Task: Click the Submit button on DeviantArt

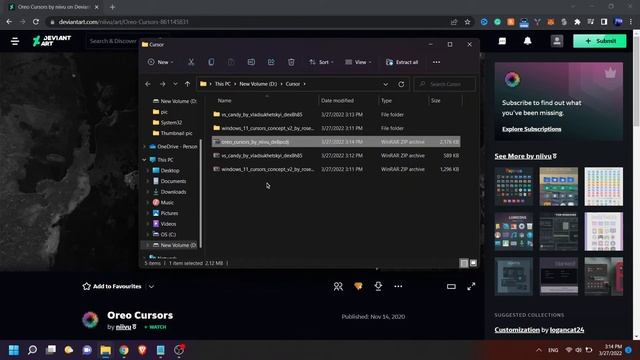Action: pos(600,41)
